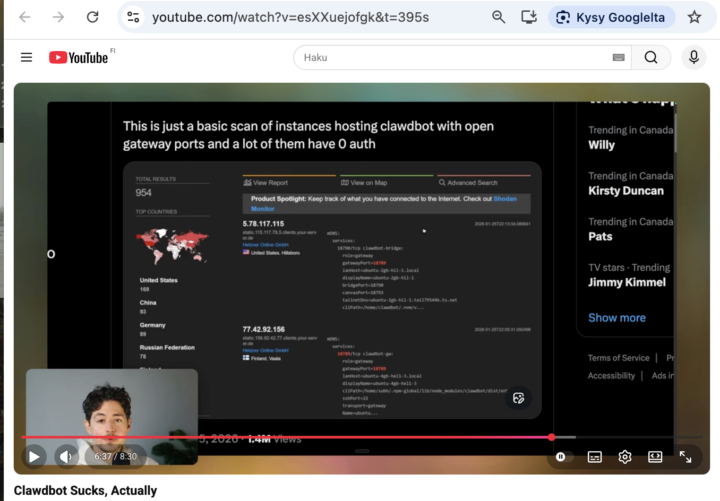The width and height of the screenshot is (720, 501).
Task: Click the total results value 954
Action: pos(143,193)
